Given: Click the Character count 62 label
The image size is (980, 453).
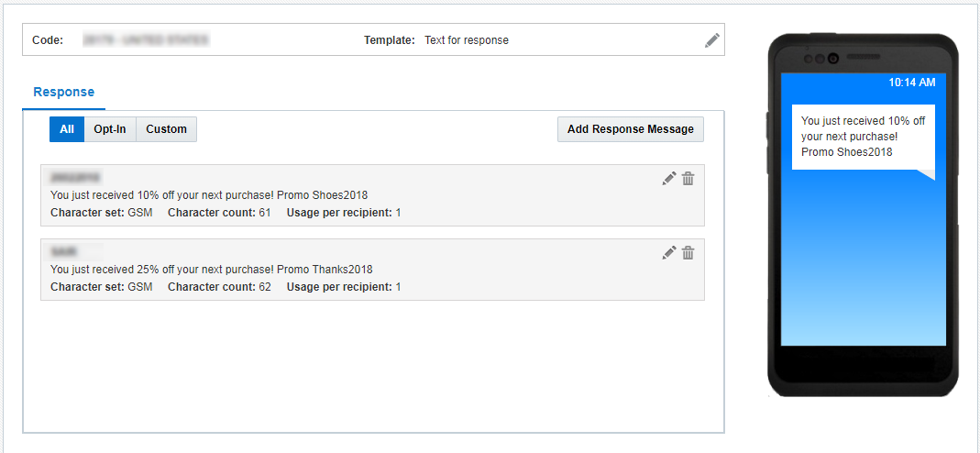Looking at the screenshot, I should click(219, 287).
